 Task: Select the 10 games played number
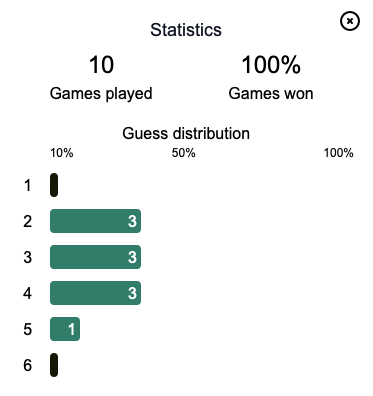pos(101,65)
